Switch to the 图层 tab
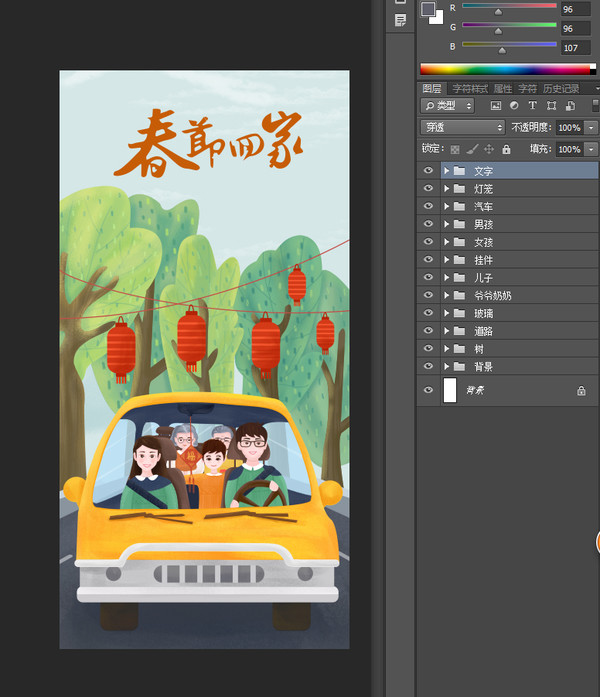 432,88
